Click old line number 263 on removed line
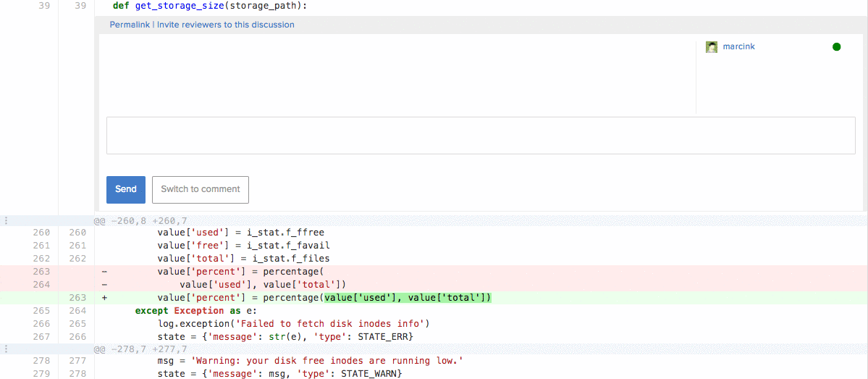Screen dimensions: 868x379 pyautogui.click(x=42, y=272)
